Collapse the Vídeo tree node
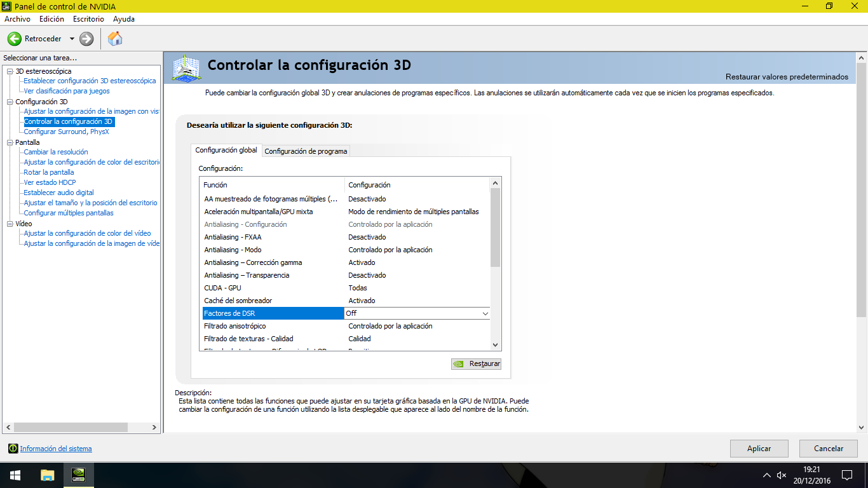 click(10, 224)
